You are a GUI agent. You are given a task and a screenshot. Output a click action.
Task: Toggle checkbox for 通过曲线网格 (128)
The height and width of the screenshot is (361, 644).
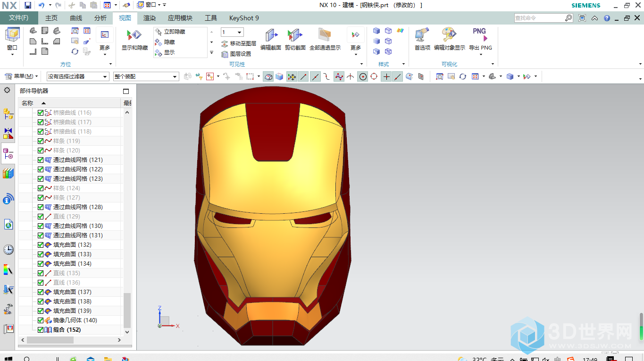click(x=40, y=207)
